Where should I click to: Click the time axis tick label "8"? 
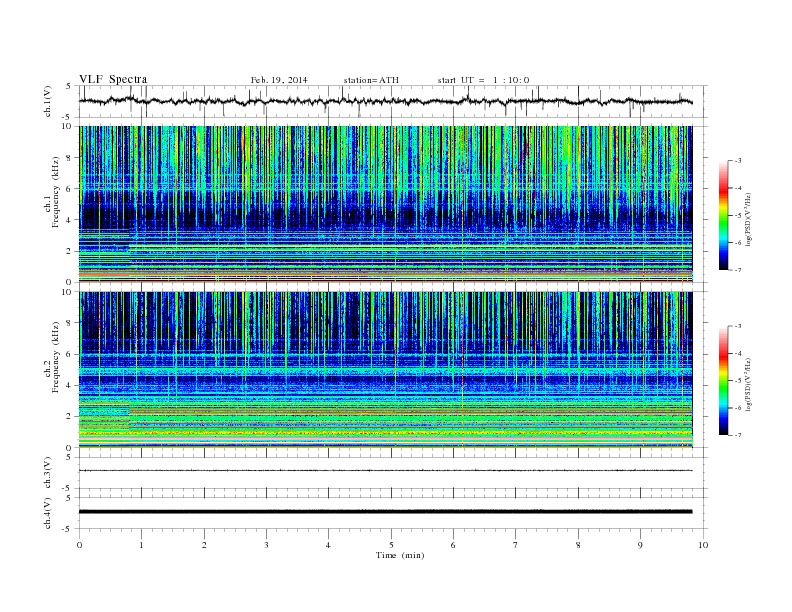[x=578, y=545]
